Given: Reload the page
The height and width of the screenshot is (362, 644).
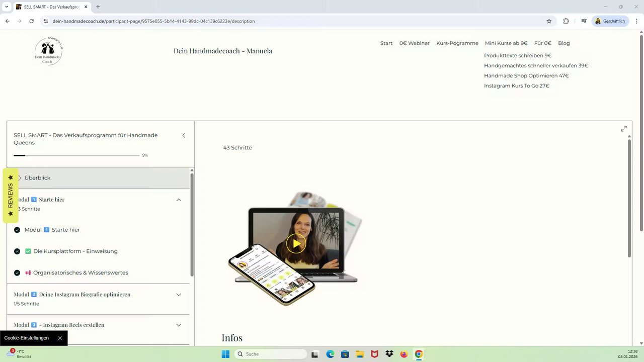Looking at the screenshot, I should tap(31, 21).
